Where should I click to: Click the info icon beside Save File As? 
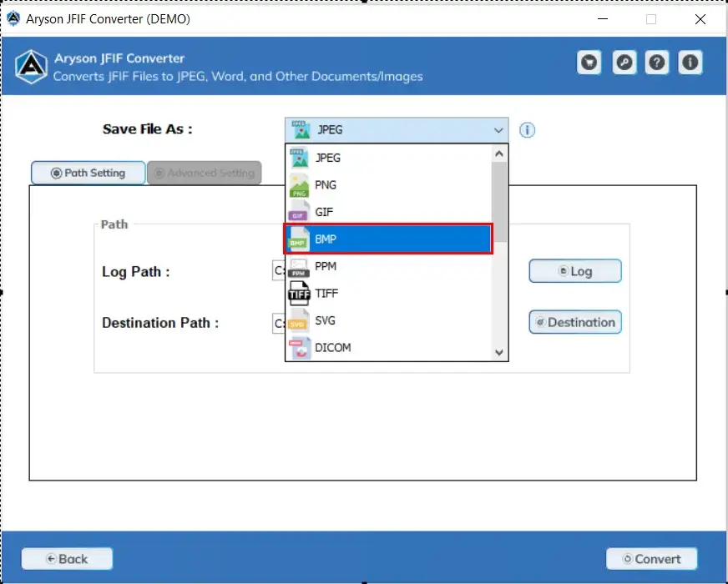click(x=527, y=130)
